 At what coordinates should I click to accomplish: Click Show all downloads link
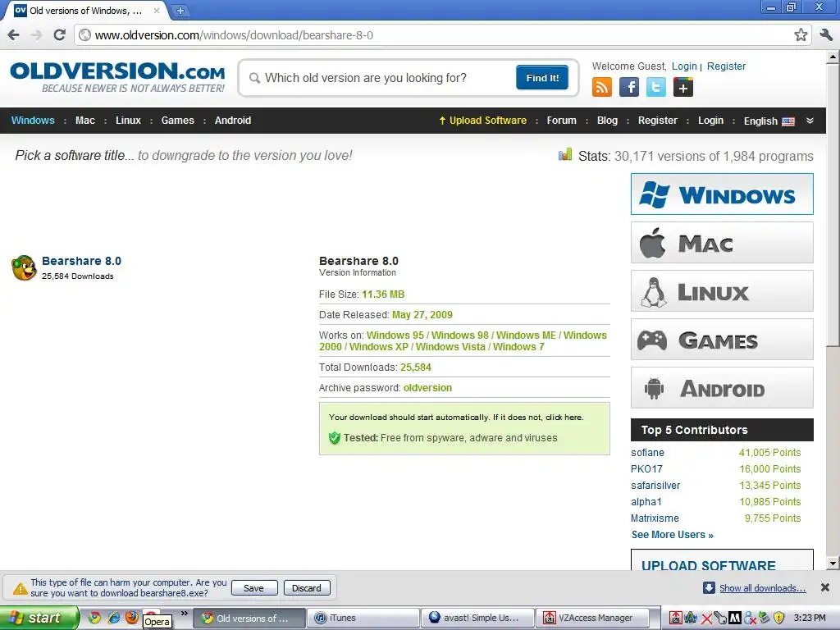click(762, 588)
